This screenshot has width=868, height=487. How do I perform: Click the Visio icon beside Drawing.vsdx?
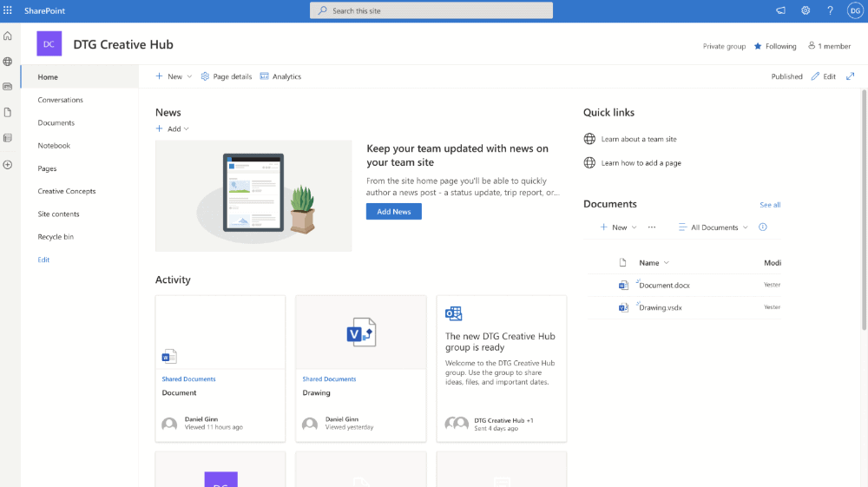click(x=623, y=307)
